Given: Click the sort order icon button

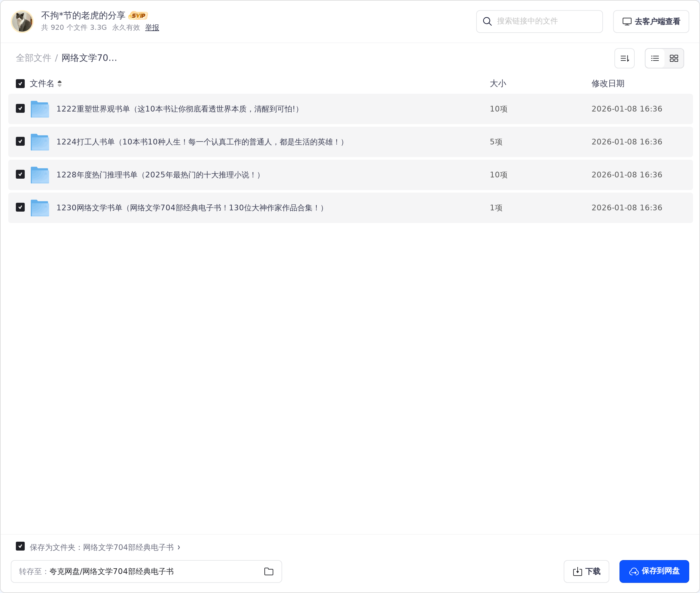Looking at the screenshot, I should pos(624,59).
